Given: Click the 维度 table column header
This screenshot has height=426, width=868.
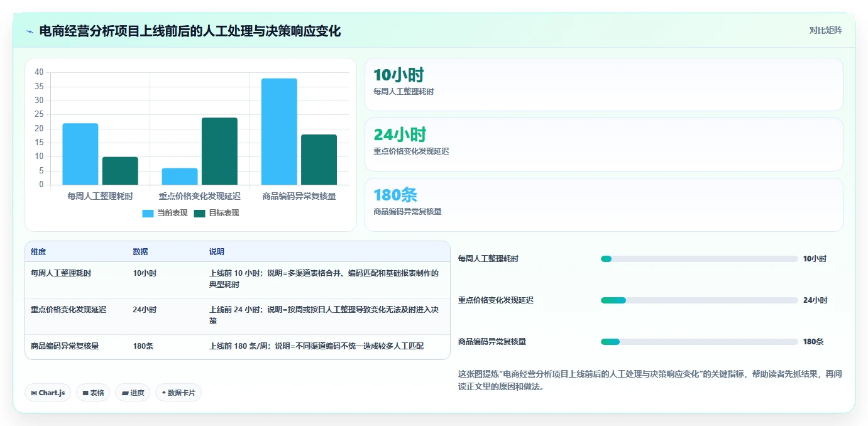Looking at the screenshot, I should coord(38,252).
